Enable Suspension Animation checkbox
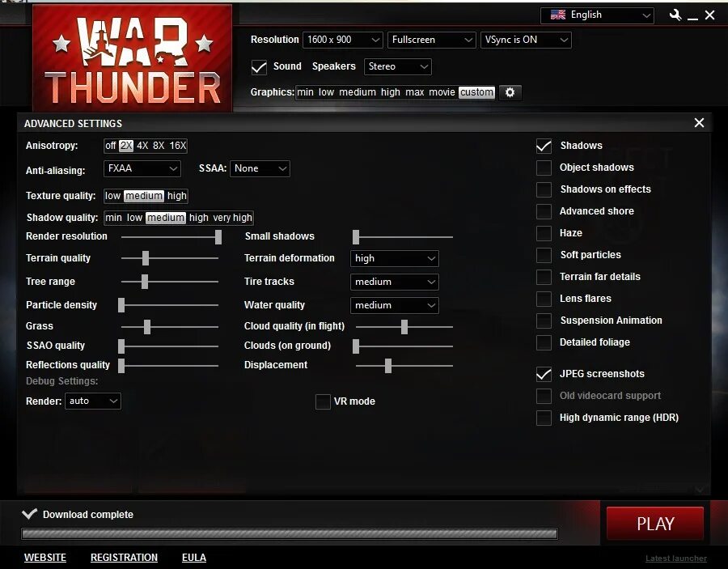 point(544,321)
